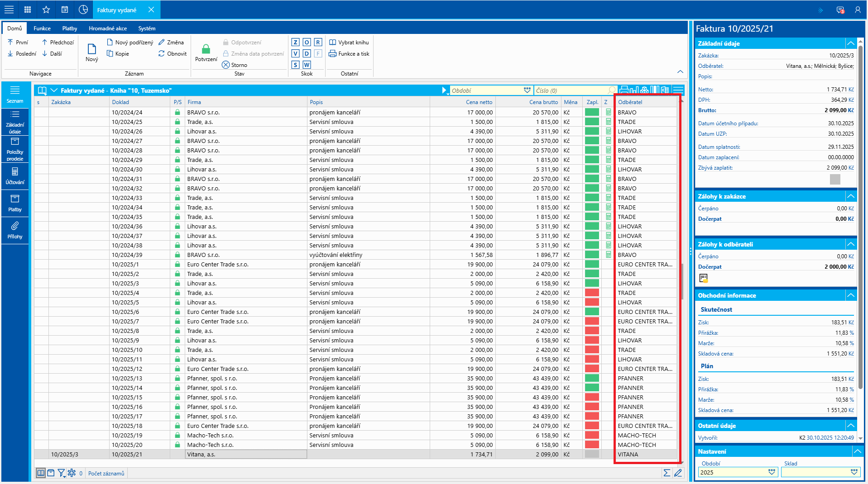This screenshot has width=868, height=484.
Task: Click the printer icon in list header
Action: click(x=624, y=90)
